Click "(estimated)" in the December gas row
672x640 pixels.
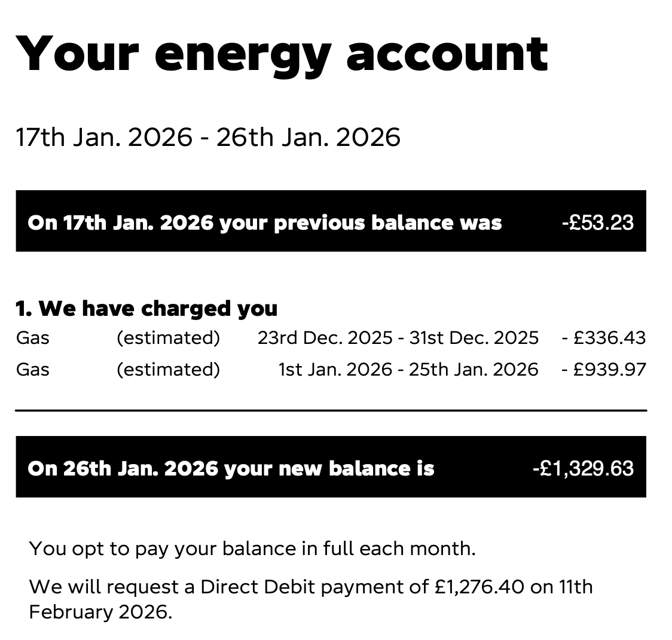168,338
